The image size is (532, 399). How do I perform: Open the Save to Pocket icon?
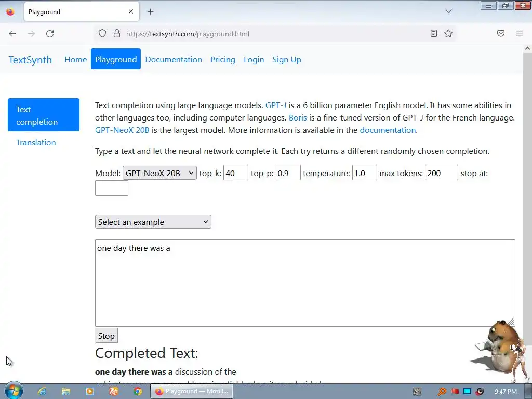501,33
